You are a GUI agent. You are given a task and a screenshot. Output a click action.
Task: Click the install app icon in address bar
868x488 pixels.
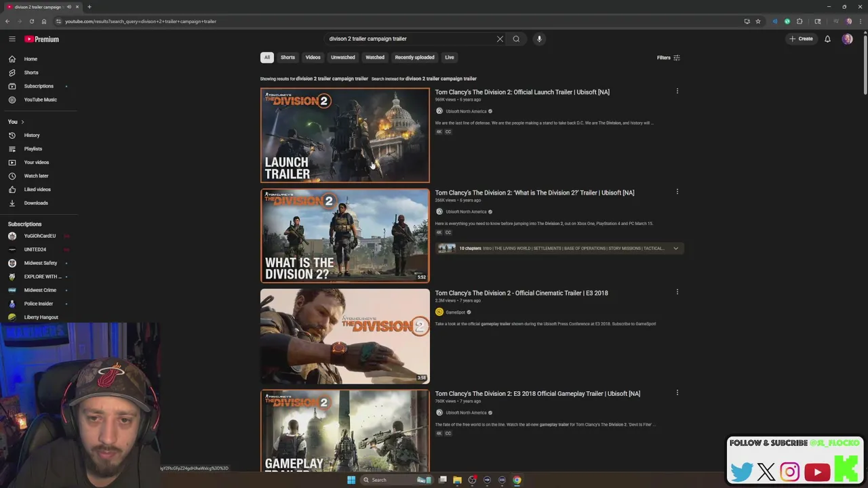coord(747,21)
